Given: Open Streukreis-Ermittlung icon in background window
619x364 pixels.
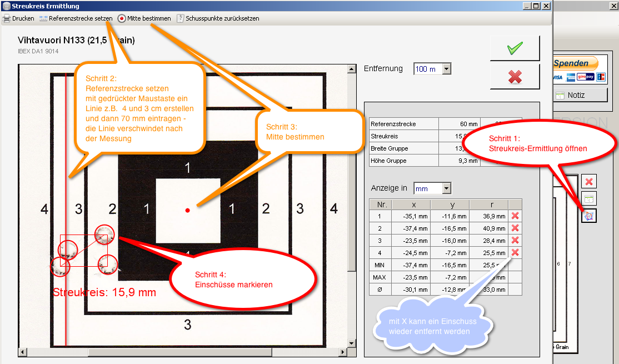Looking at the screenshot, I should (x=589, y=216).
